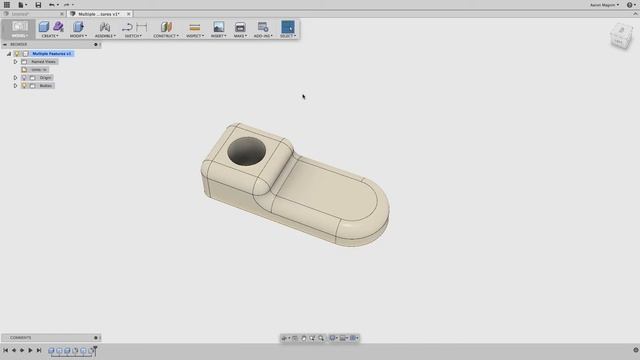The image size is (640, 360).
Task: Open the Select menu dropdown
Action: coord(288,36)
